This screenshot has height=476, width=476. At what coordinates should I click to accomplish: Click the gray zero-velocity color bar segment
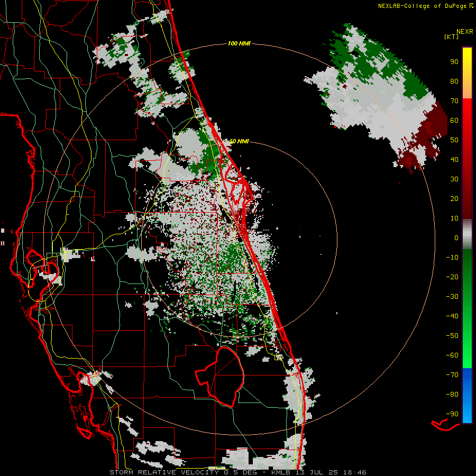[x=467, y=234]
